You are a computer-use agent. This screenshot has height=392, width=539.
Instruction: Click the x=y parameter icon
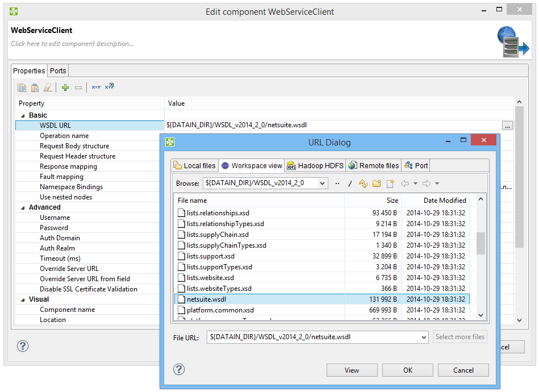click(x=96, y=87)
